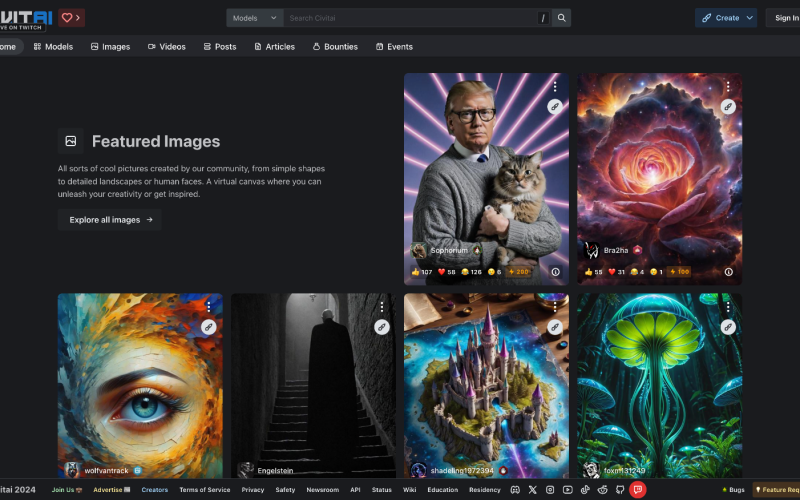This screenshot has width=800, height=500.
Task: Open the three-dot menu on shadeling1972394's castle image
Action: [555, 307]
